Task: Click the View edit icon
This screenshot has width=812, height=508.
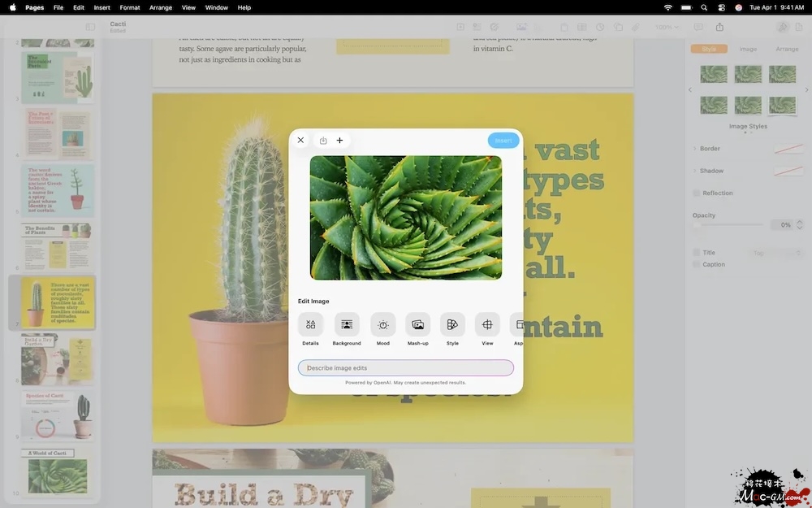Action: pos(487,324)
